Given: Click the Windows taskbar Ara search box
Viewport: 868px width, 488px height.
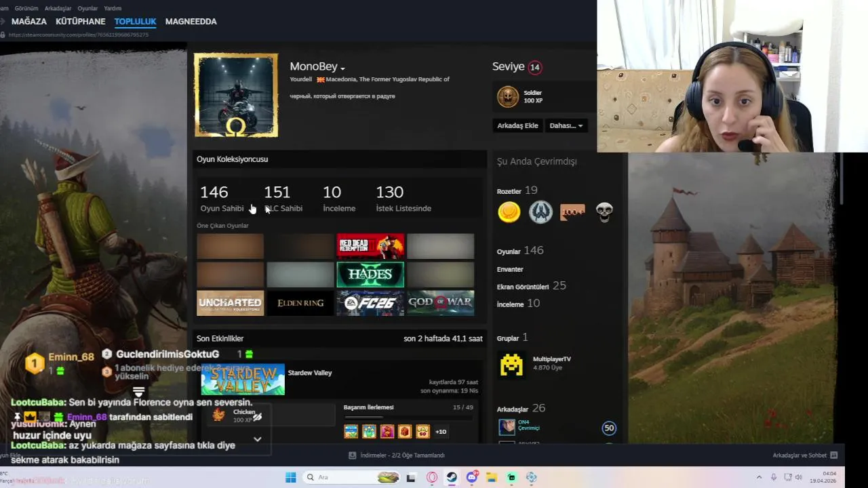Looking at the screenshot, I should click(351, 477).
